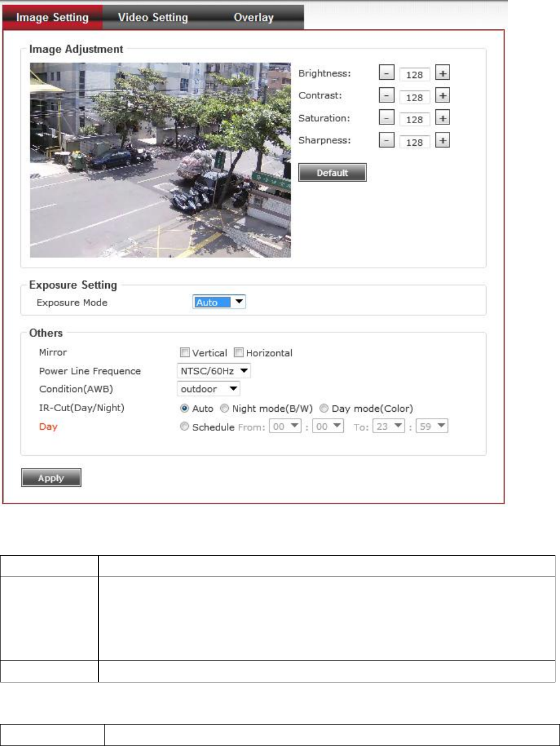Open the schedule To minute dropdown
The height and width of the screenshot is (746, 560).
click(432, 426)
